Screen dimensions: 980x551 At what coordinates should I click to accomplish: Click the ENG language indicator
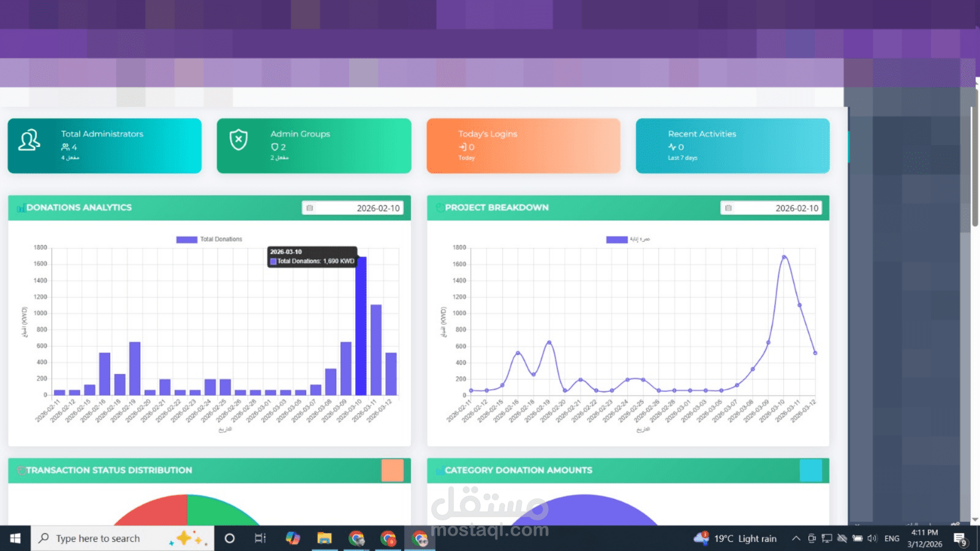coord(892,539)
